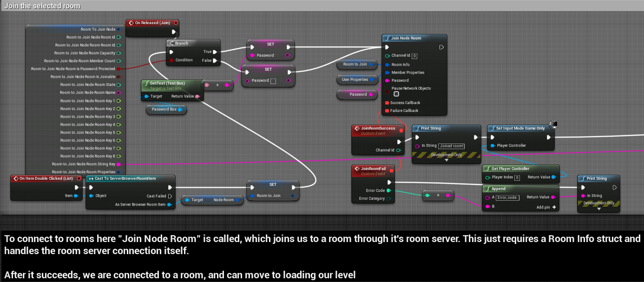Click the Room Info input pin

pos(387,65)
